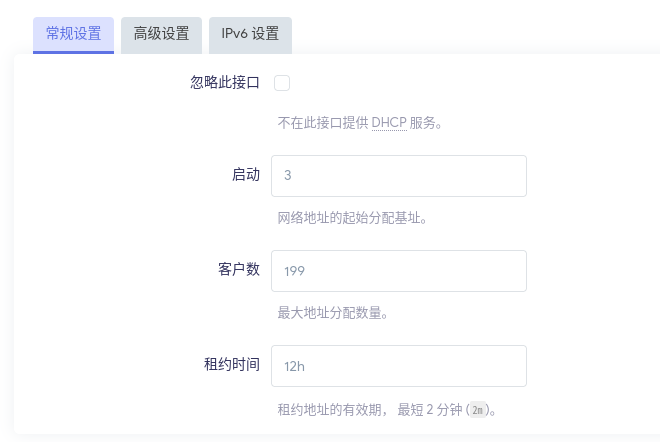660x442 pixels.
Task: Switch to the 常规设置 tab
Action: tap(74, 34)
